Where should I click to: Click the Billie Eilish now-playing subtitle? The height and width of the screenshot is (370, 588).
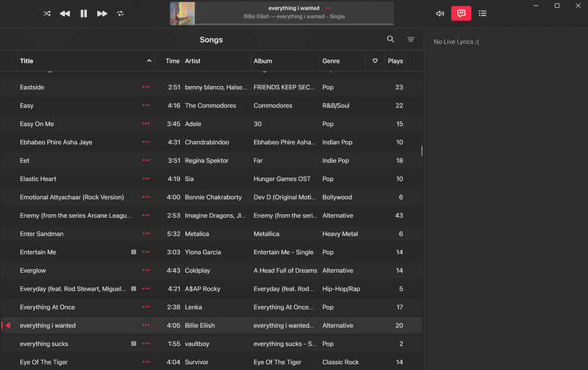tap(294, 16)
